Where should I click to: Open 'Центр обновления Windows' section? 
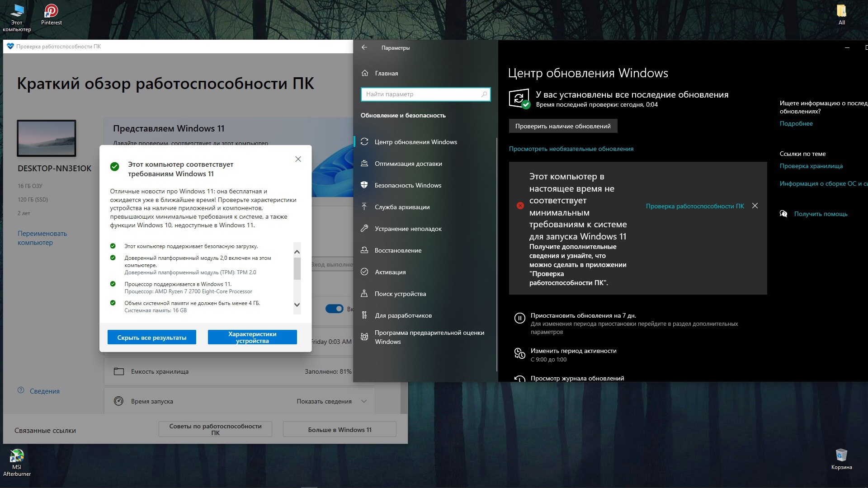425,142
